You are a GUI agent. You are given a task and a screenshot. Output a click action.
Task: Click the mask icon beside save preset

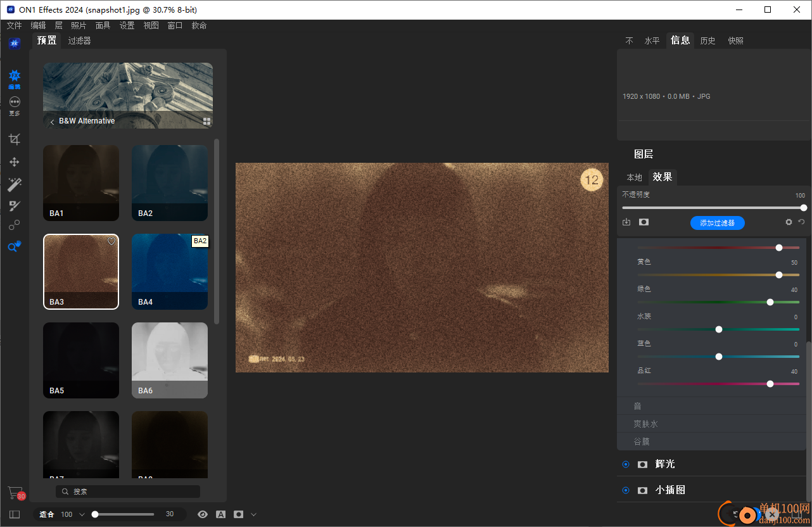[x=644, y=222]
